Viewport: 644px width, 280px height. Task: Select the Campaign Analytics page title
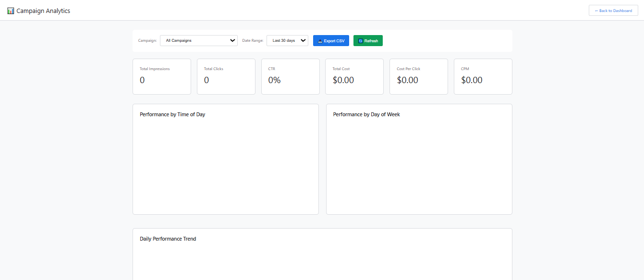pyautogui.click(x=43, y=11)
